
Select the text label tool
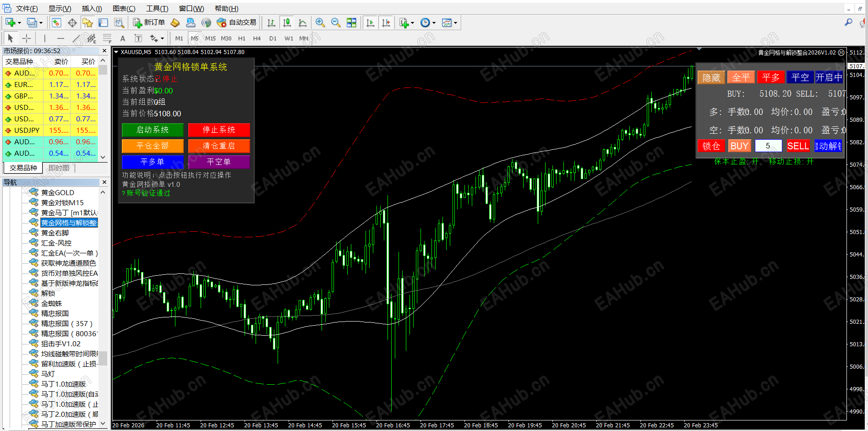138,38
